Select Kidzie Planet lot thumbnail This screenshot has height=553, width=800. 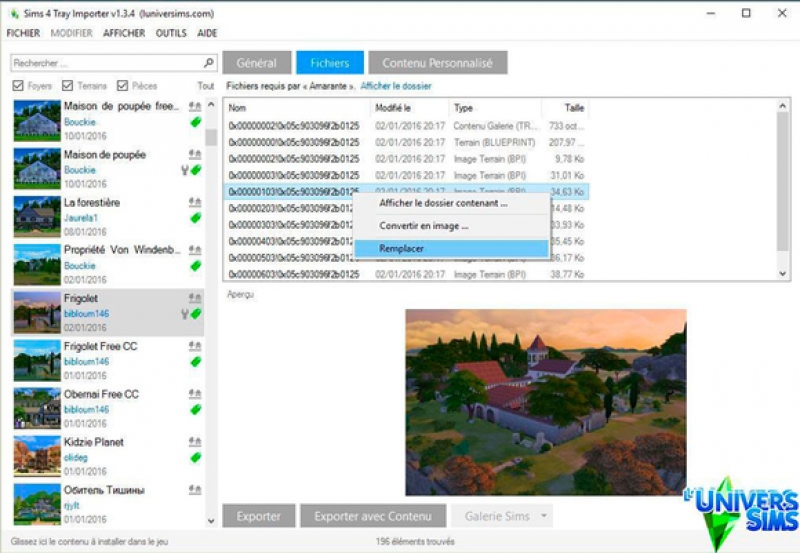37,457
